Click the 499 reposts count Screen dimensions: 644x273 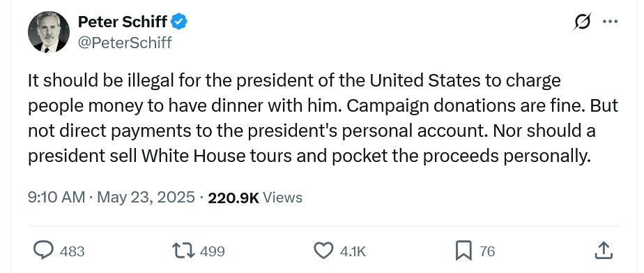pyautogui.click(x=213, y=251)
